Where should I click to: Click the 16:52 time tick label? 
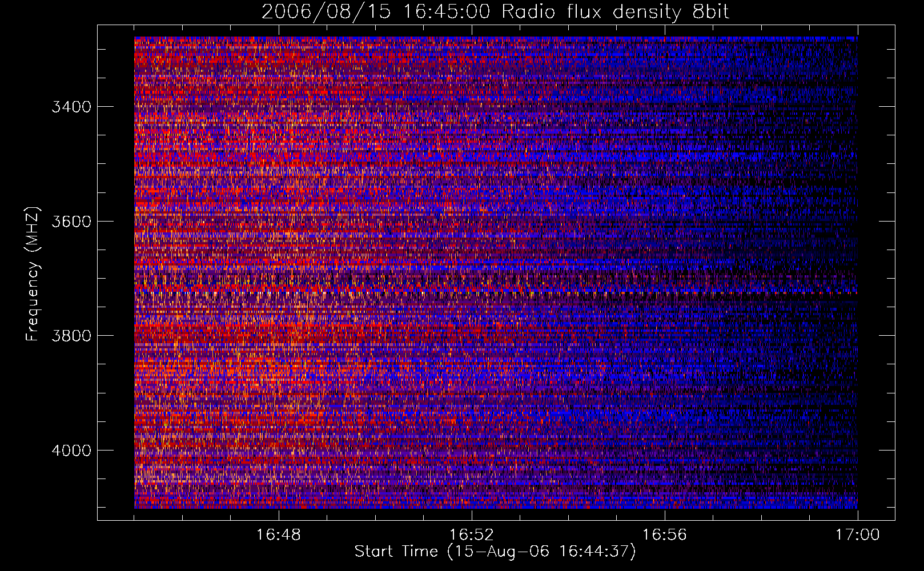[472, 535]
